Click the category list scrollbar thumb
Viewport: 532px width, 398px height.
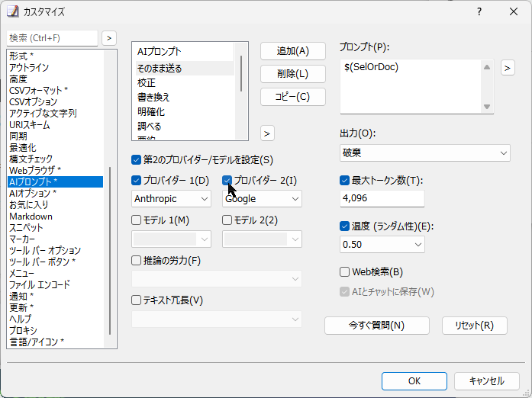pyautogui.click(x=110, y=251)
